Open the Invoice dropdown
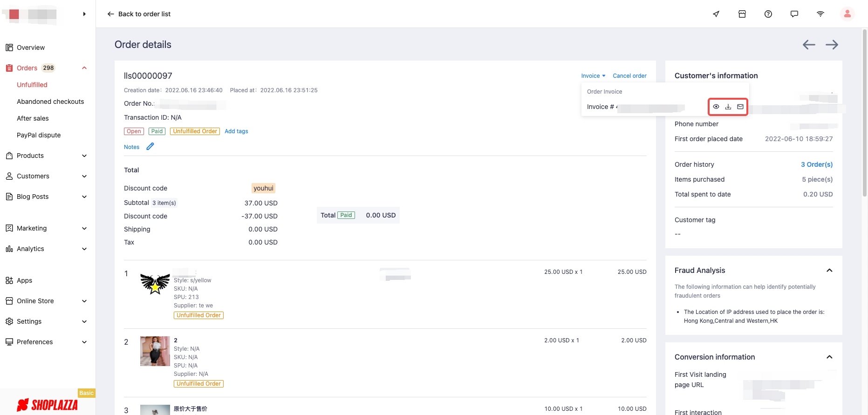The width and height of the screenshot is (868, 415). [593, 76]
